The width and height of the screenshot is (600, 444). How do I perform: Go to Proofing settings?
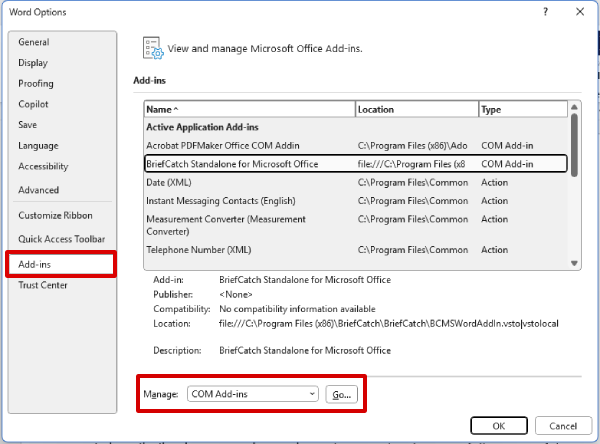click(x=36, y=83)
